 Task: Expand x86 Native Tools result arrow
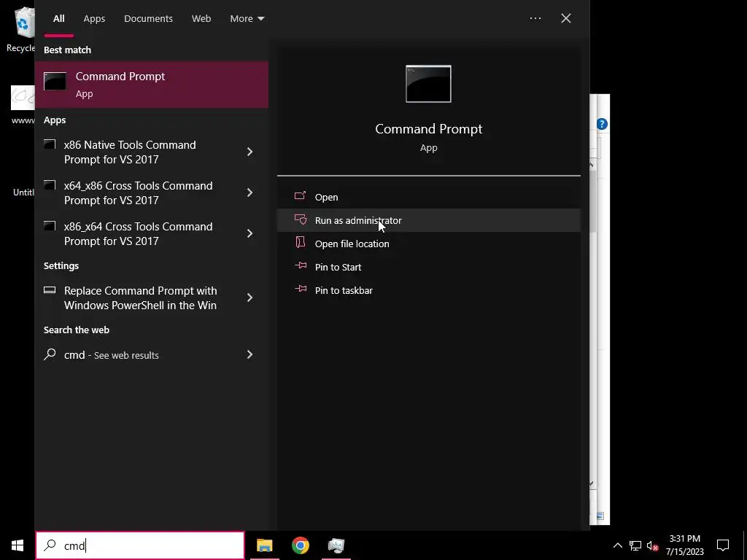(x=249, y=152)
